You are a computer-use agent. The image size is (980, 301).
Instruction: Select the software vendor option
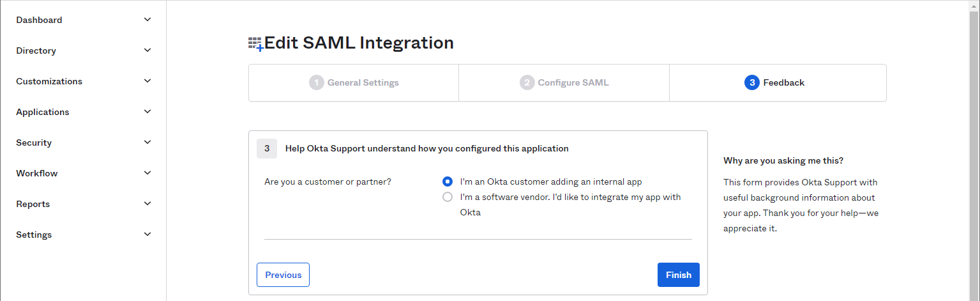[x=448, y=197]
